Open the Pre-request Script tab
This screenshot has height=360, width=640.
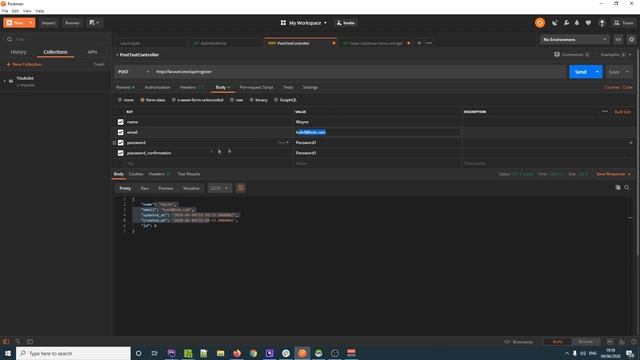point(256,87)
